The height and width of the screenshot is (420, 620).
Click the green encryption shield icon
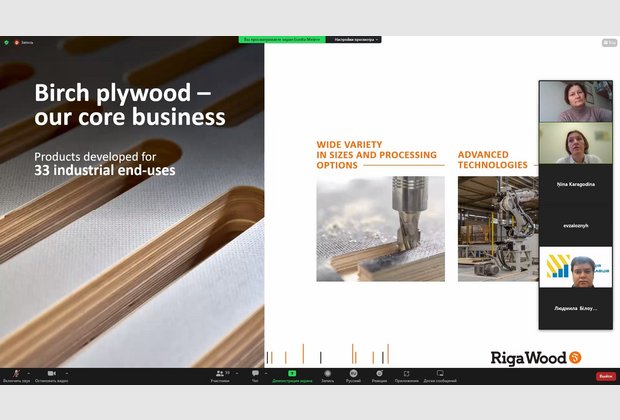[x=8, y=42]
